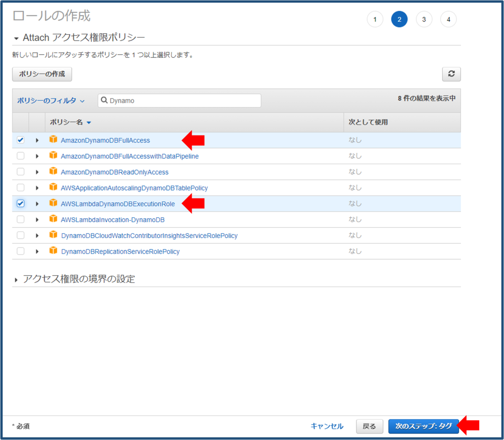The width and height of the screenshot is (504, 440).
Task: Click なし in the AmazonDynamoDBFullAccess row
Action: 355,140
